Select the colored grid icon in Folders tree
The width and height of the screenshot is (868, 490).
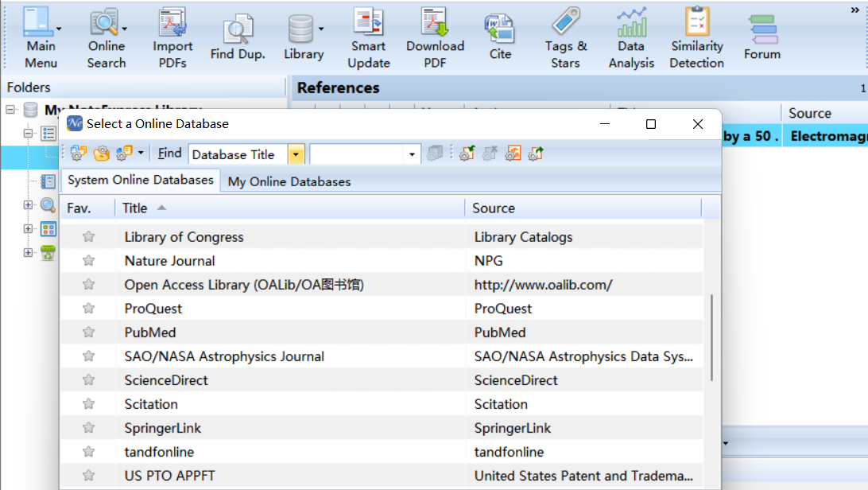[x=48, y=228]
